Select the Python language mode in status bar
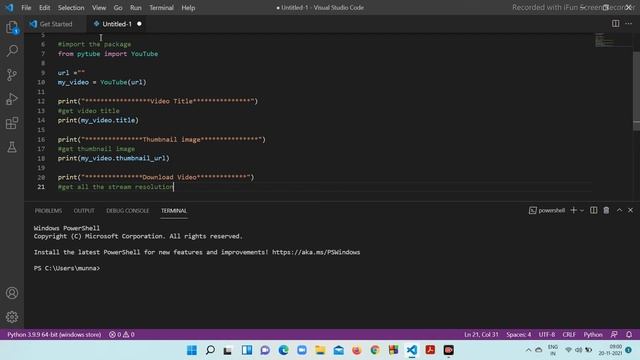The image size is (640, 360). (x=593, y=334)
